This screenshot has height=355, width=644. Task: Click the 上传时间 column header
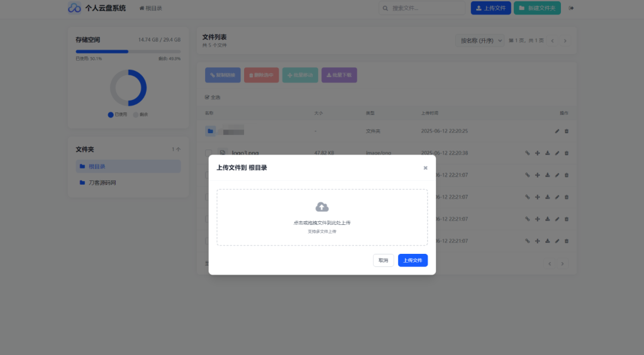click(430, 113)
